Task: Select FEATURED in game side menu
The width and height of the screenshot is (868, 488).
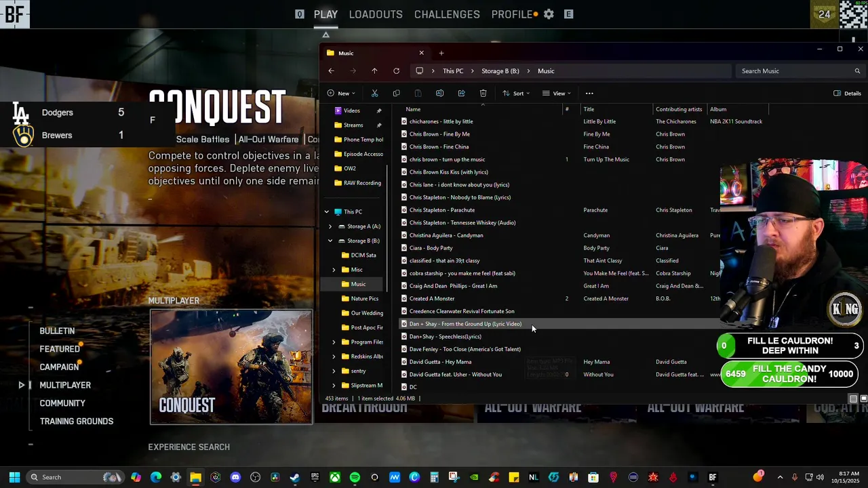Action: click(60, 349)
